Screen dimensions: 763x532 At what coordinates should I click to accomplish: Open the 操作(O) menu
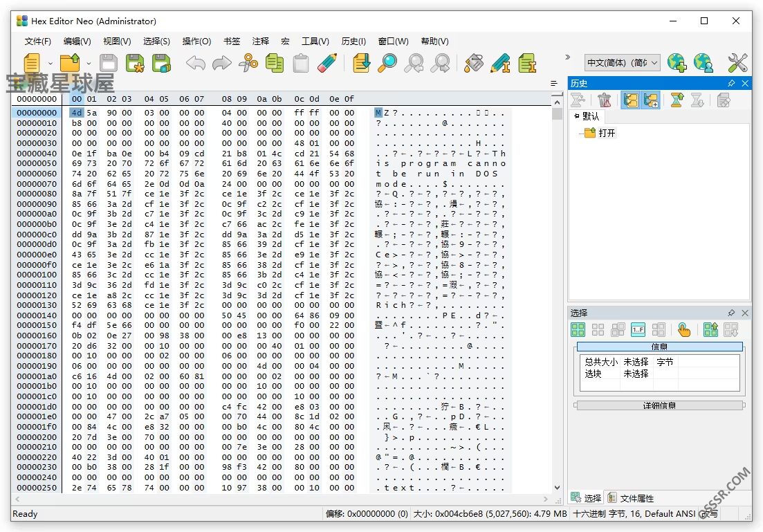196,42
